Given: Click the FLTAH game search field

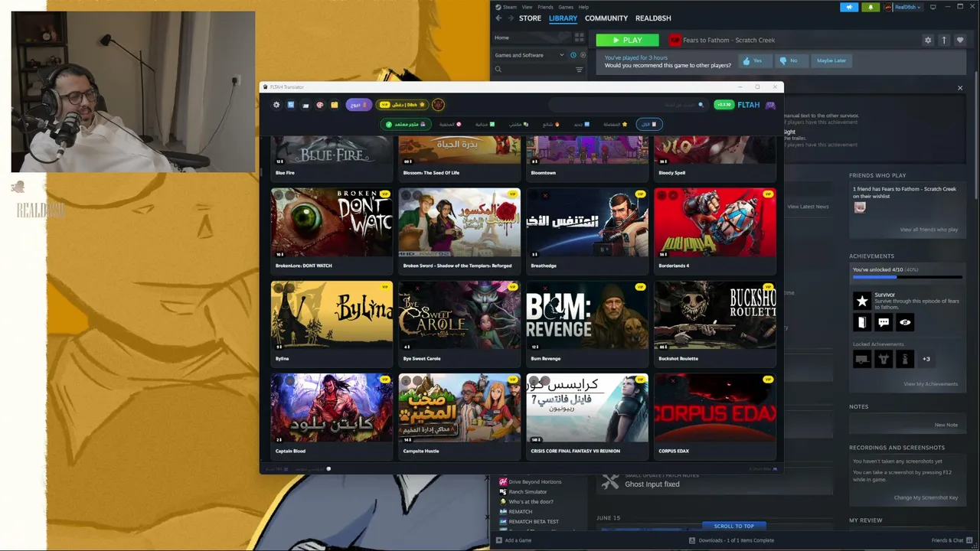Looking at the screenshot, I should tap(628, 105).
